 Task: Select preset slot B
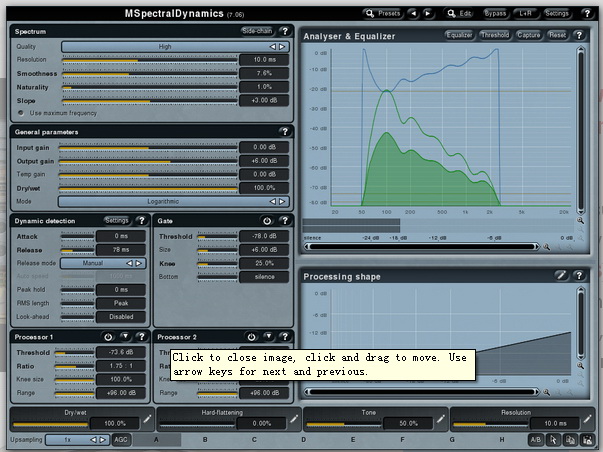[x=205, y=440]
